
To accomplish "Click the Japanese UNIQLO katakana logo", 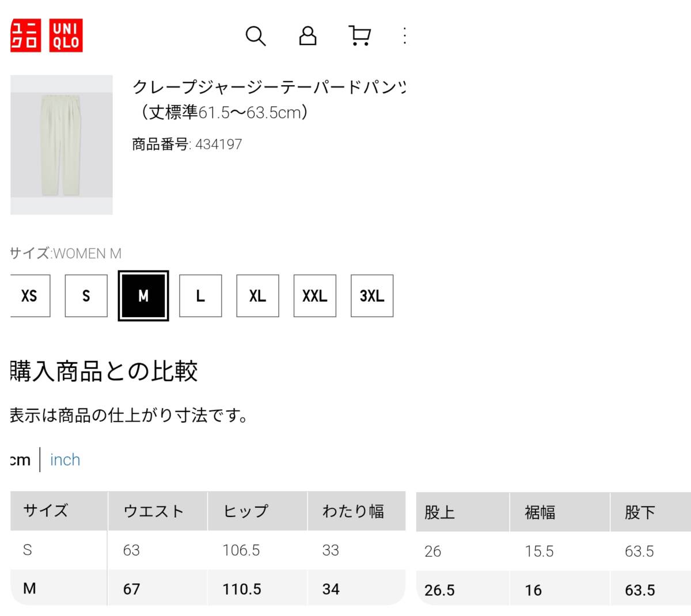I will point(26,36).
